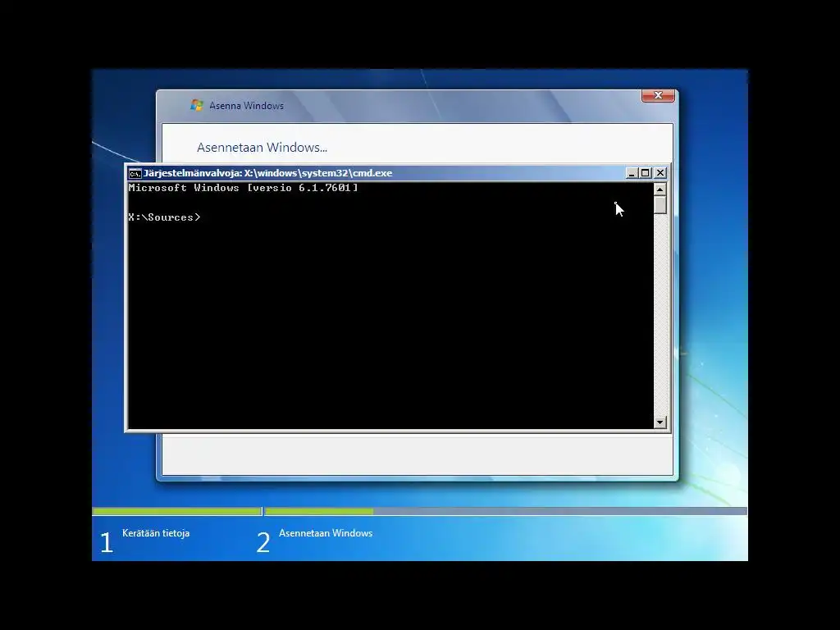The image size is (840, 630).
Task: Click the Asenna Windows title text
Action: (x=246, y=106)
